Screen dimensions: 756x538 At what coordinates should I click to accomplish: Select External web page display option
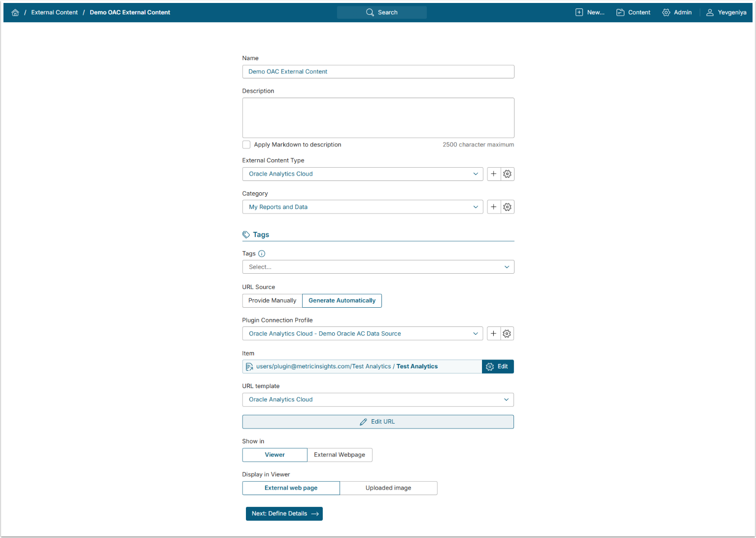pyautogui.click(x=291, y=488)
